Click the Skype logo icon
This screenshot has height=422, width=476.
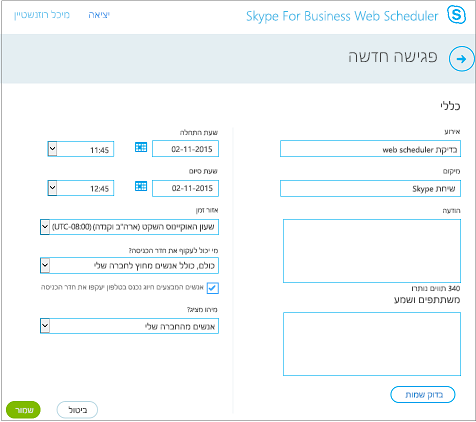click(456, 15)
